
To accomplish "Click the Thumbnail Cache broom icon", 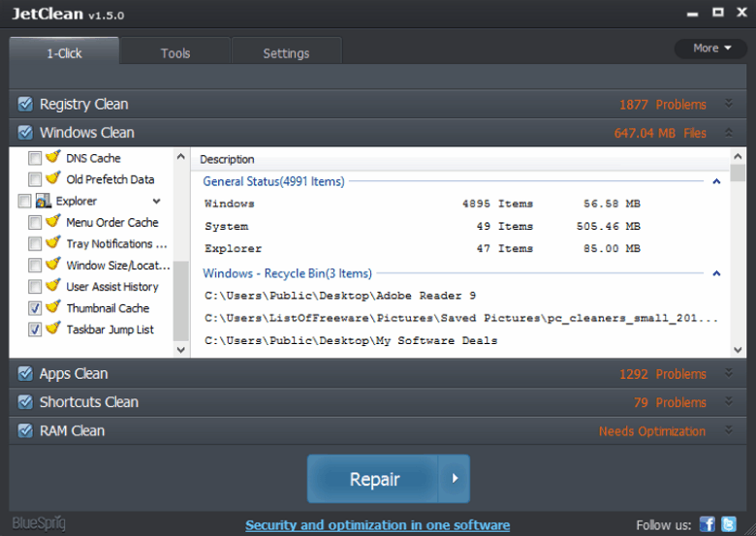I will pyautogui.click(x=53, y=307).
